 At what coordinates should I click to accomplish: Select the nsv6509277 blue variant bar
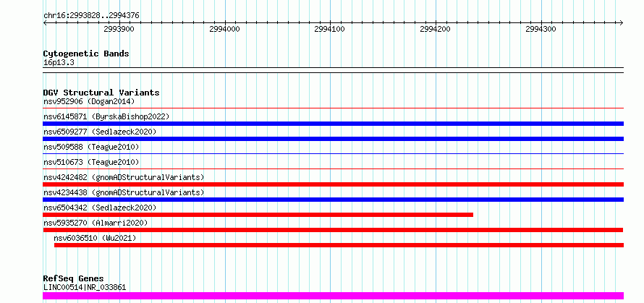(x=333, y=139)
